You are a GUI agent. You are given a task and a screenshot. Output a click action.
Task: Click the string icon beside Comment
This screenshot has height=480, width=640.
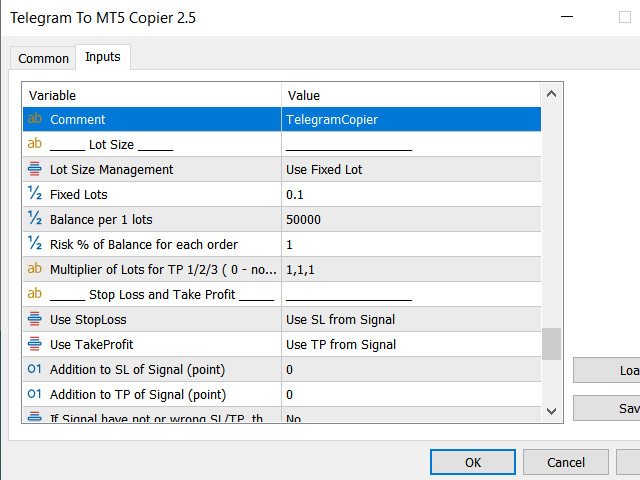tap(35, 120)
